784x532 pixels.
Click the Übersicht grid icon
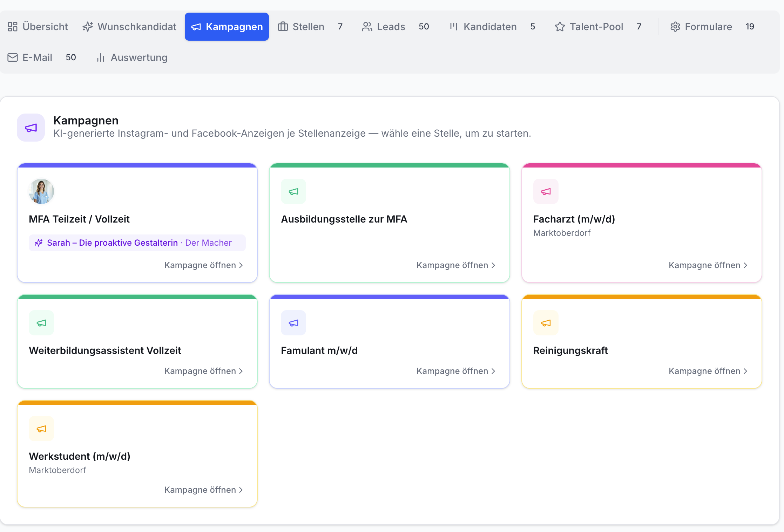click(13, 27)
